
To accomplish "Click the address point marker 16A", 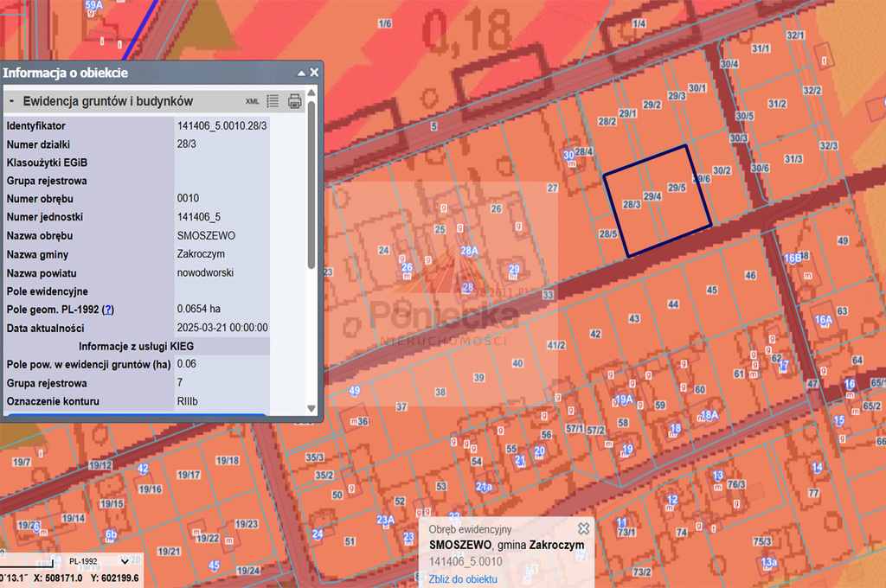I will [823, 321].
